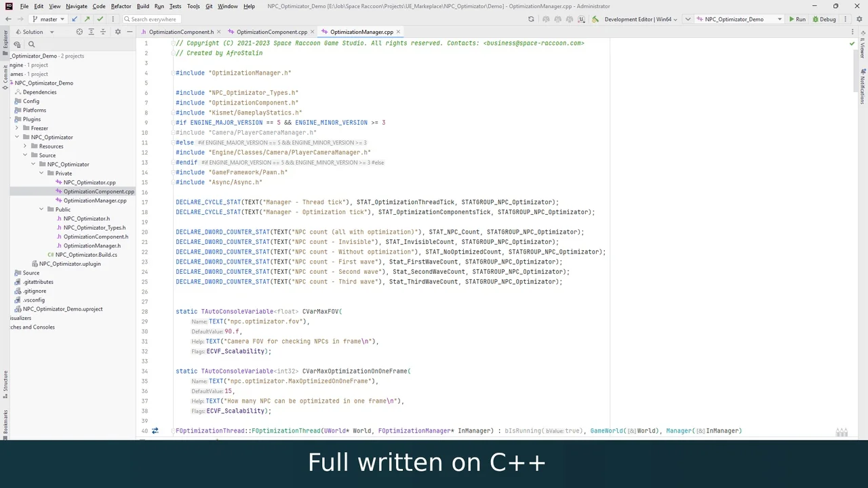
Task: Expand the Freezer folder in the tree
Action: pos(17,128)
